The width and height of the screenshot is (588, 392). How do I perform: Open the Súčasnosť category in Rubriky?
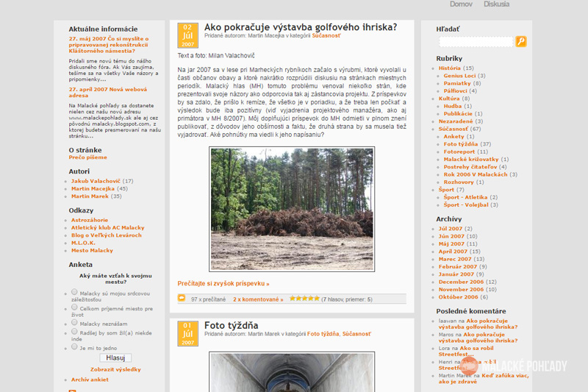(x=453, y=129)
